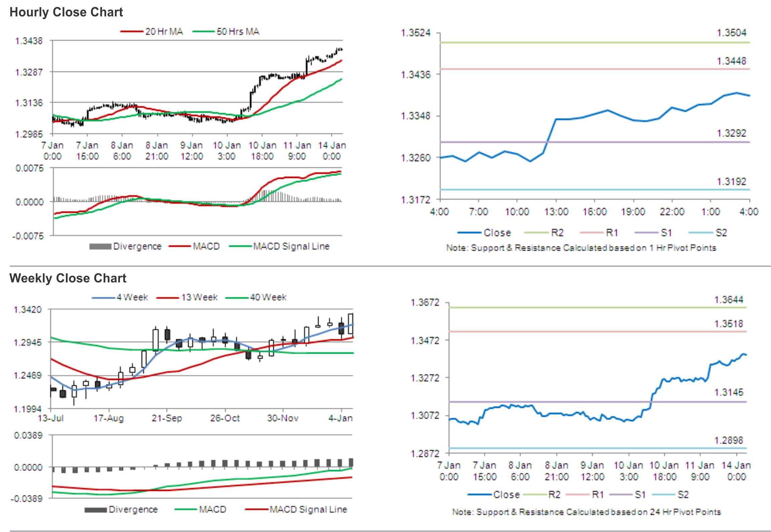Screen dimensions: 771x532
Task: Click the "-0.0075" MACD axis label
Action: point(28,236)
